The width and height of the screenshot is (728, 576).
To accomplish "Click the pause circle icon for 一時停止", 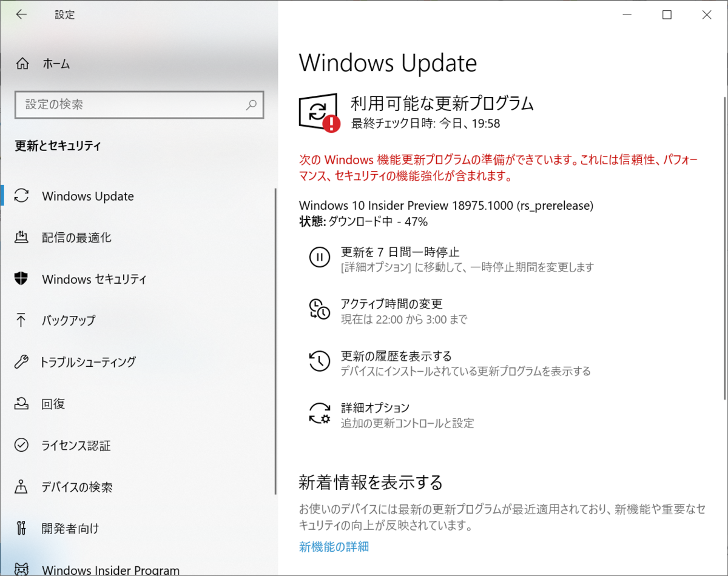I will click(x=320, y=258).
